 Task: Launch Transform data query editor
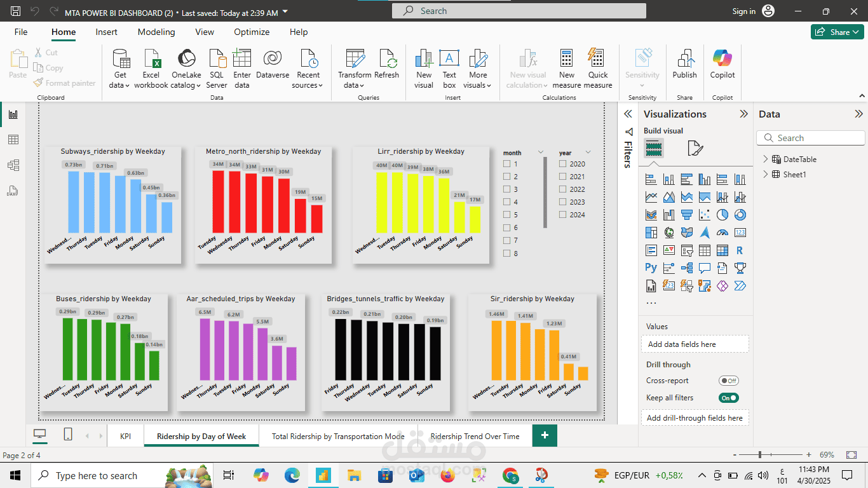[x=355, y=69]
